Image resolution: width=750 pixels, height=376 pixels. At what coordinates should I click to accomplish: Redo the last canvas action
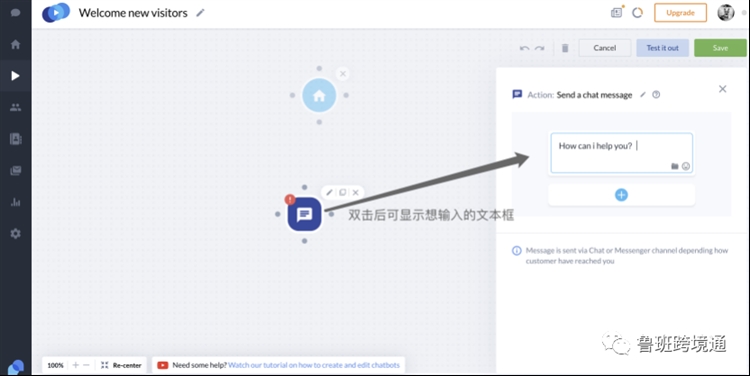click(540, 48)
